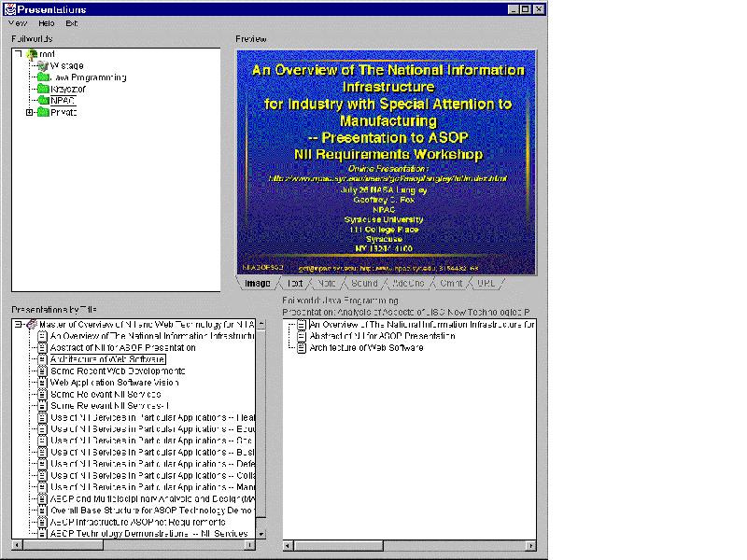Expand the Private folder node
The width and height of the screenshot is (747, 560).
(x=30, y=112)
